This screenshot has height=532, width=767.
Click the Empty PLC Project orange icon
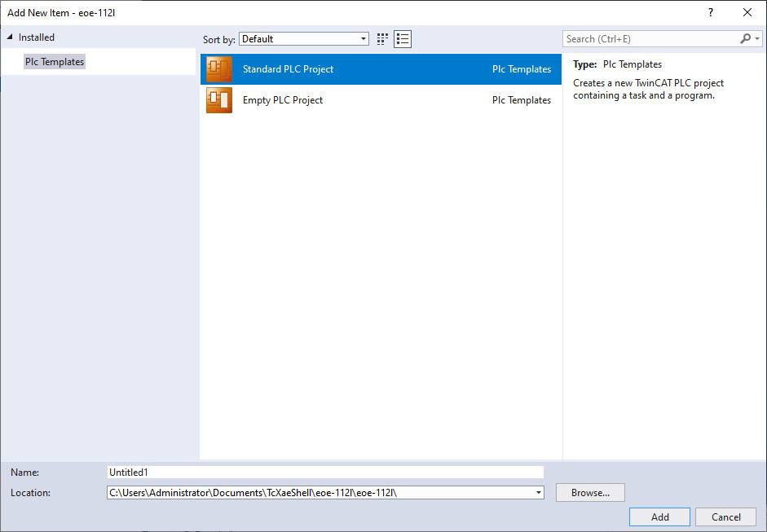pos(219,100)
